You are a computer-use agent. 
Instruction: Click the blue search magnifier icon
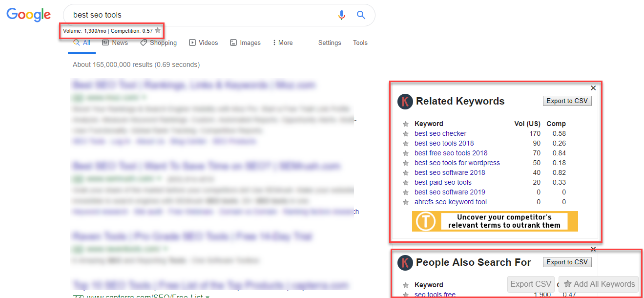coord(361,15)
